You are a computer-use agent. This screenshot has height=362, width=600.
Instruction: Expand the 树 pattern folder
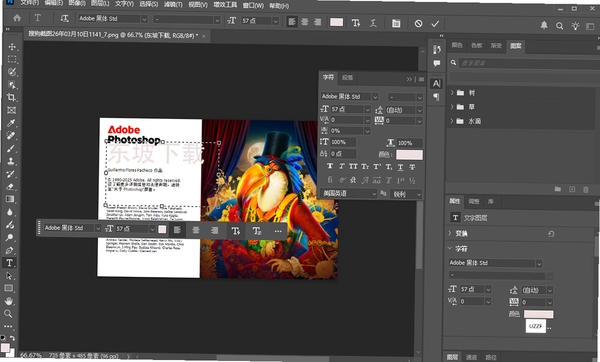point(452,93)
